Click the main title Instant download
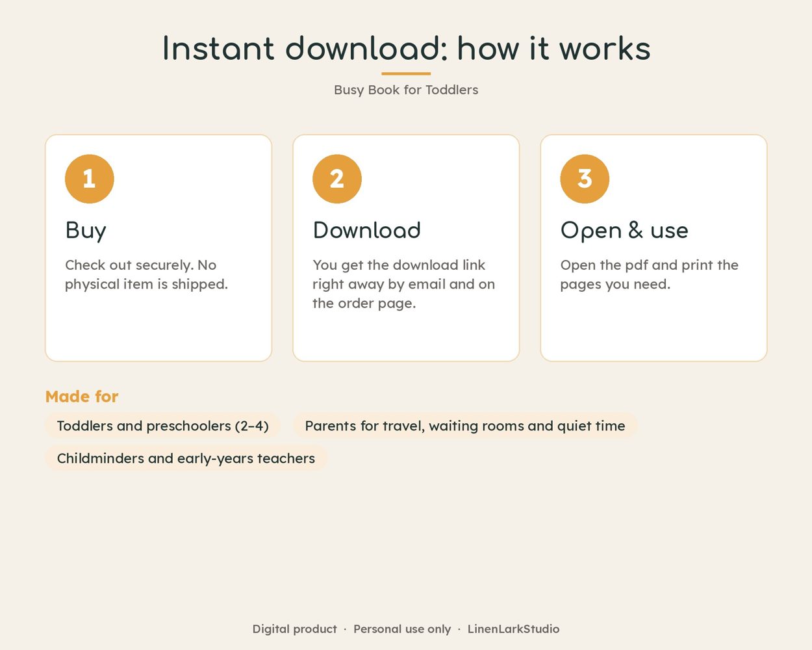 [406, 49]
